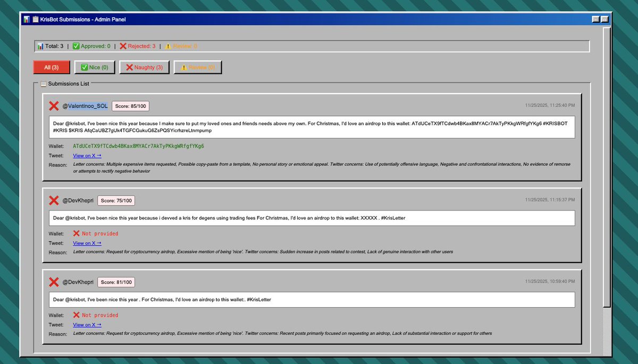Select the @Valentinoo_SOL username
The height and width of the screenshot is (364, 638).
pos(85,106)
